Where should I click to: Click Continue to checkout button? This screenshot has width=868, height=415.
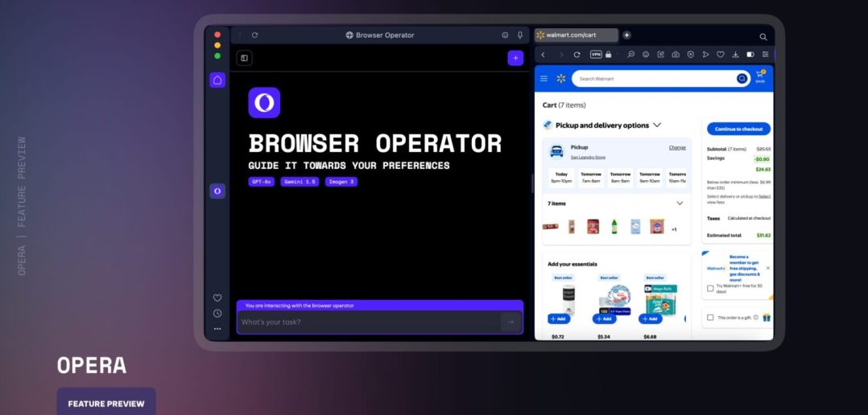click(x=738, y=129)
